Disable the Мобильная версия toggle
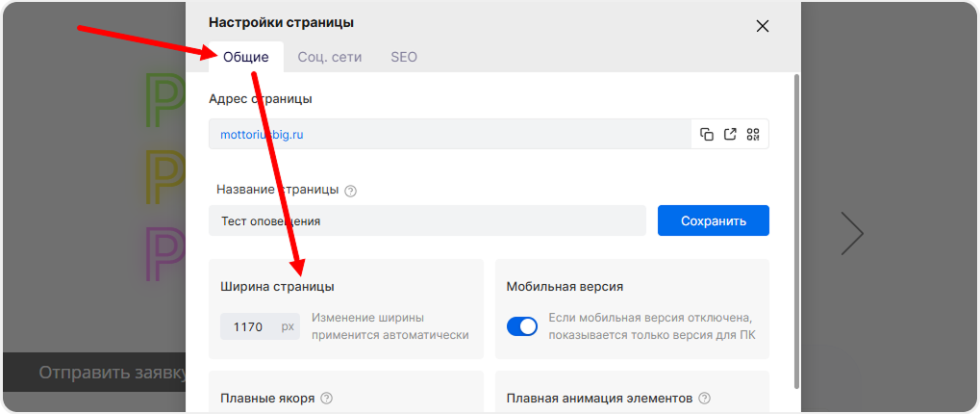Viewport: 980px width, 414px height. tap(522, 326)
